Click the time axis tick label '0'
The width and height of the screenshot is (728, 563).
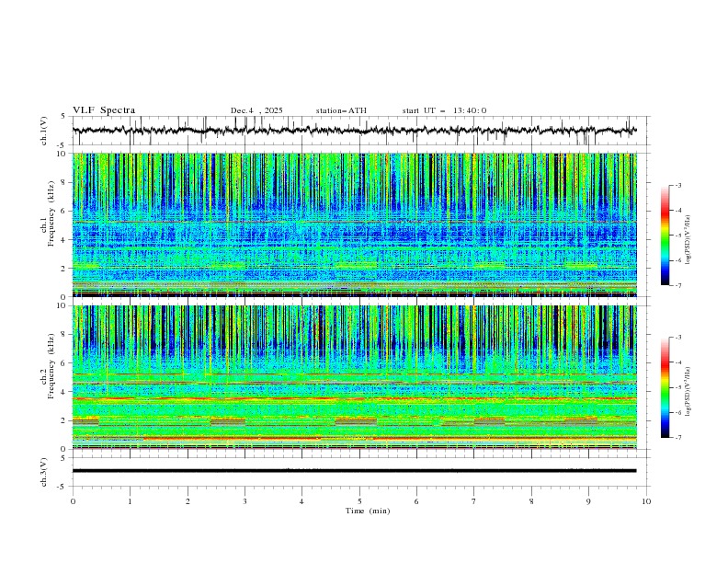point(73,501)
